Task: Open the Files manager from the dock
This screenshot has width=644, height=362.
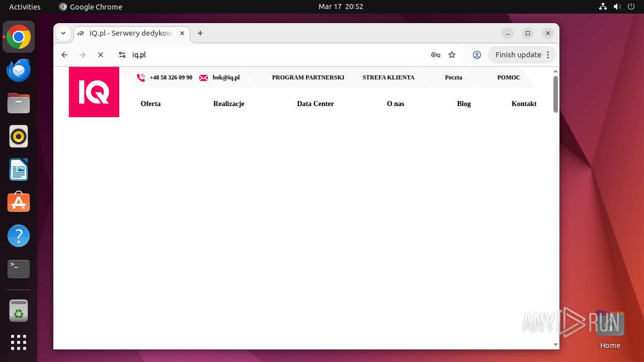Action: pos(19,103)
